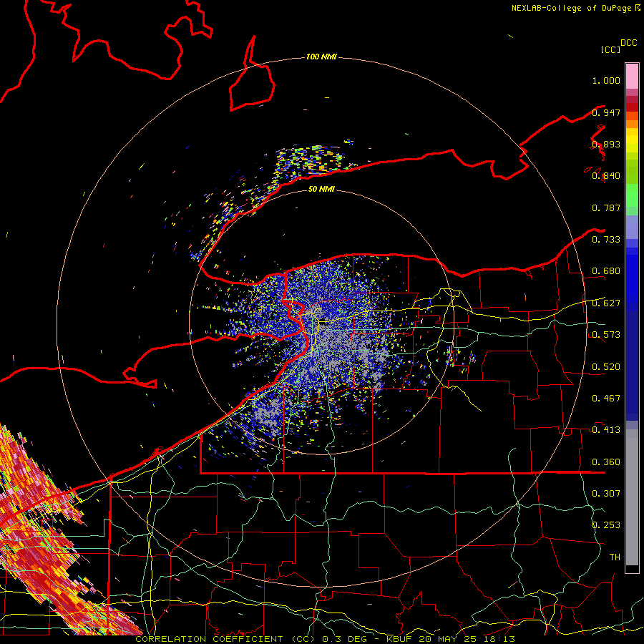Click the DCC legend title
This screenshot has width=644, height=644.
(628, 43)
